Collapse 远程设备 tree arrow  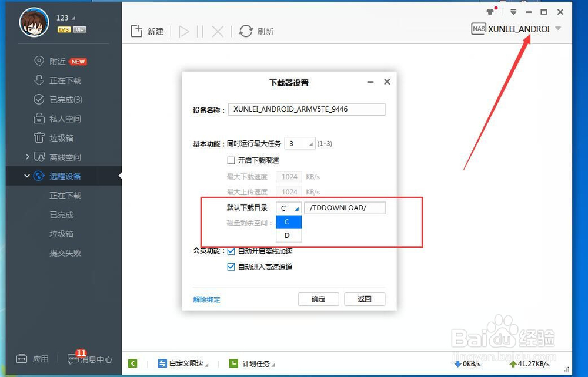[x=26, y=176]
